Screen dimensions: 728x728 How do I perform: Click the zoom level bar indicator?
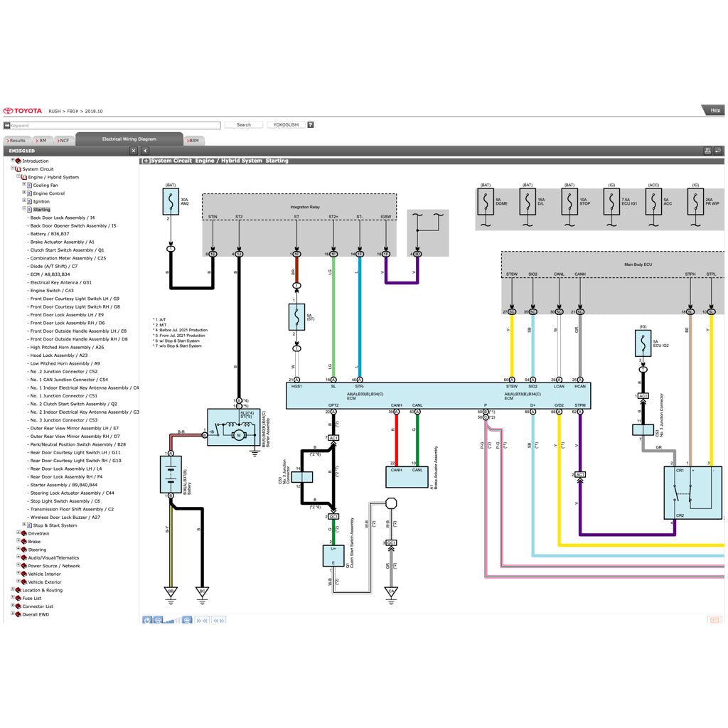click(171, 621)
